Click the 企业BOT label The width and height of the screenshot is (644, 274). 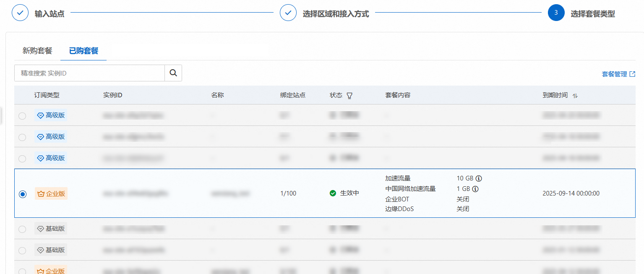[x=397, y=199]
